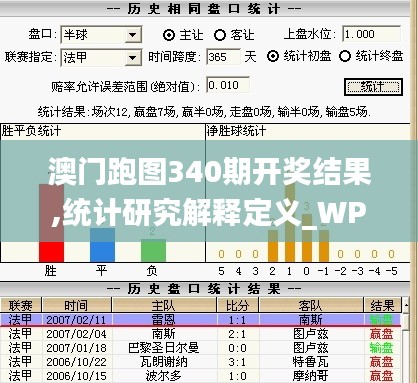Screen dimensions: 418x383
Task: Select the row dated 2007/01/18
Action: coord(201,348)
